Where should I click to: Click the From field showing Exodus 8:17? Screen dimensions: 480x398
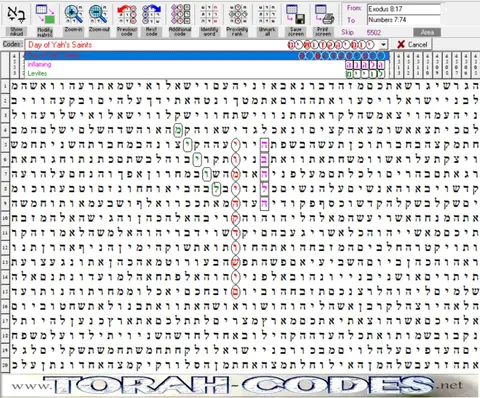(404, 9)
